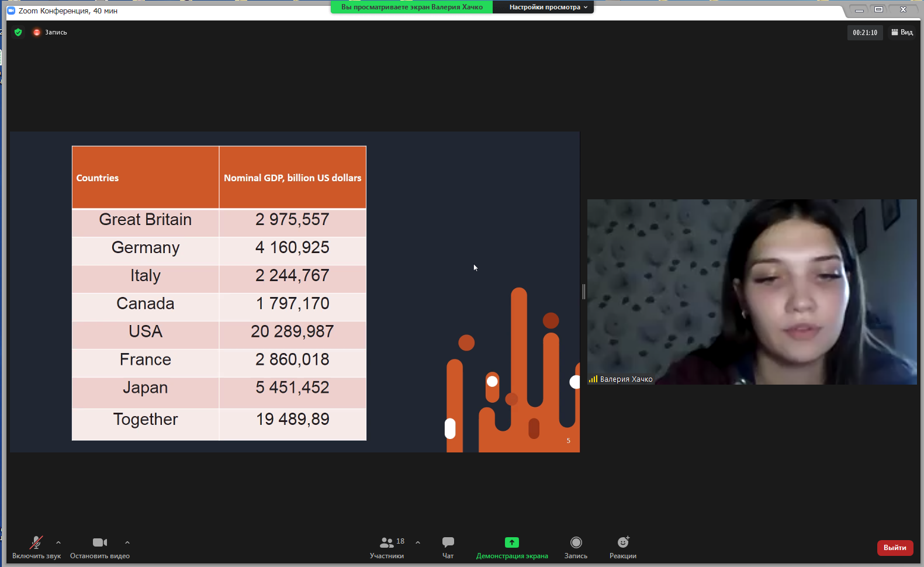The image size is (924, 567).
Task: Click the Zoom window title bar icon
Action: [x=11, y=11]
